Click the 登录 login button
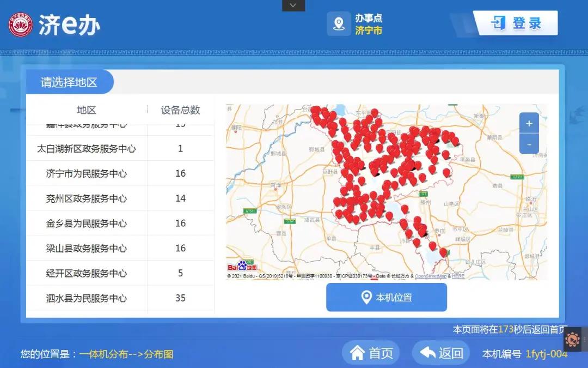Image resolution: width=588 pixels, height=368 pixels. [x=516, y=23]
